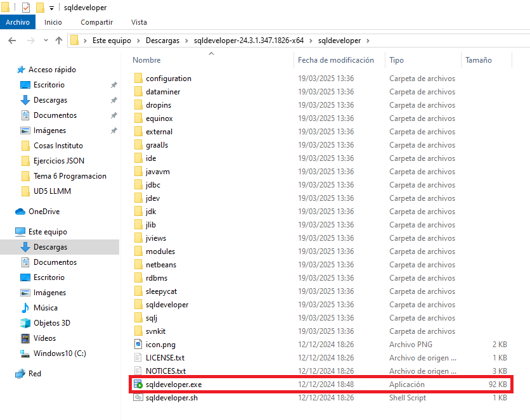
Task: Open the recent locations dropdown arrow
Action: click(46, 41)
